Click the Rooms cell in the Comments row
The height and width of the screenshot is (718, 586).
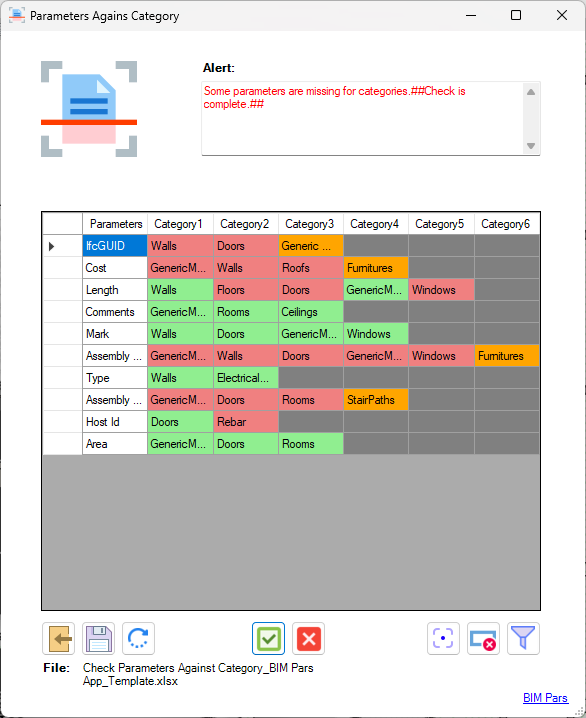246,312
